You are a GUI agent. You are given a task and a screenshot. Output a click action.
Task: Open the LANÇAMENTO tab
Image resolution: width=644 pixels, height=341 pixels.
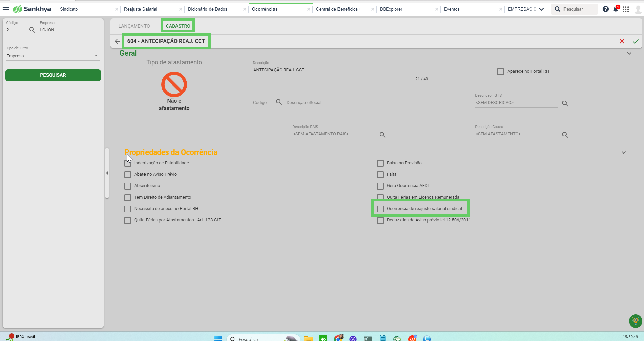pyautogui.click(x=134, y=26)
